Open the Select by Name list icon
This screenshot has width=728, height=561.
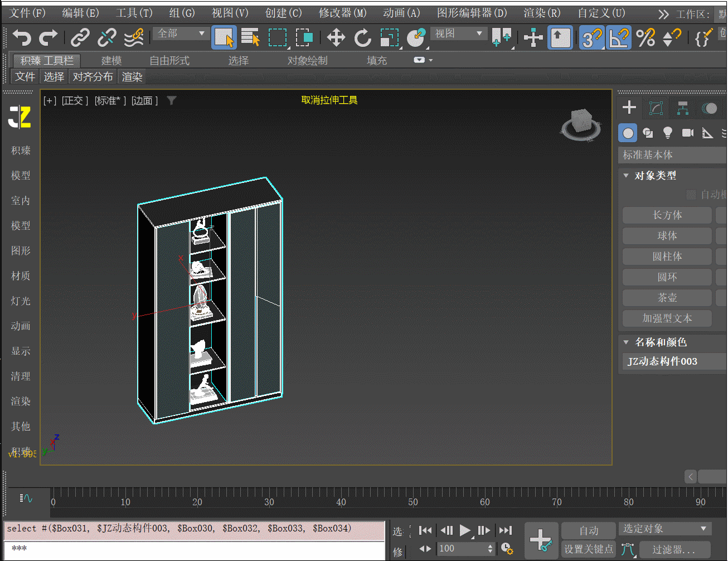(251, 37)
